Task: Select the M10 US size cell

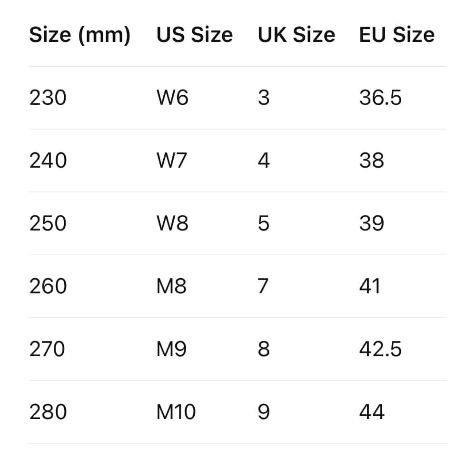Action: (176, 412)
